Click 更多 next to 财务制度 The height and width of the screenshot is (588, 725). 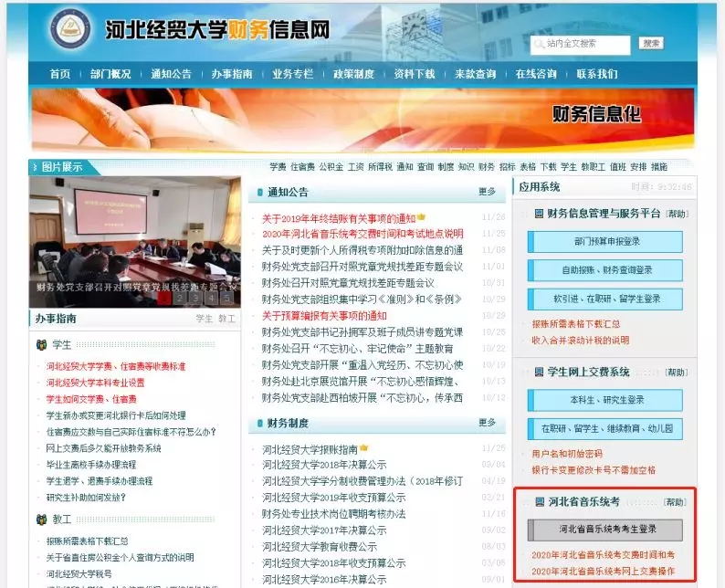coord(487,422)
